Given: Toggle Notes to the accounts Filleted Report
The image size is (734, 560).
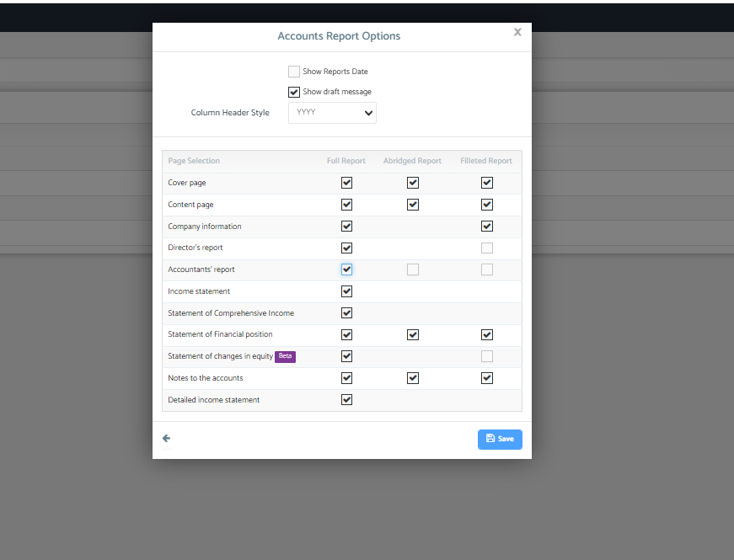Looking at the screenshot, I should (x=487, y=378).
